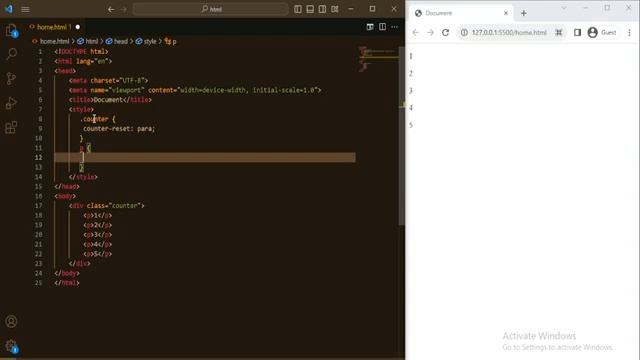Open the Manage gear menu
The width and height of the screenshot is (640, 360).
coord(11,346)
